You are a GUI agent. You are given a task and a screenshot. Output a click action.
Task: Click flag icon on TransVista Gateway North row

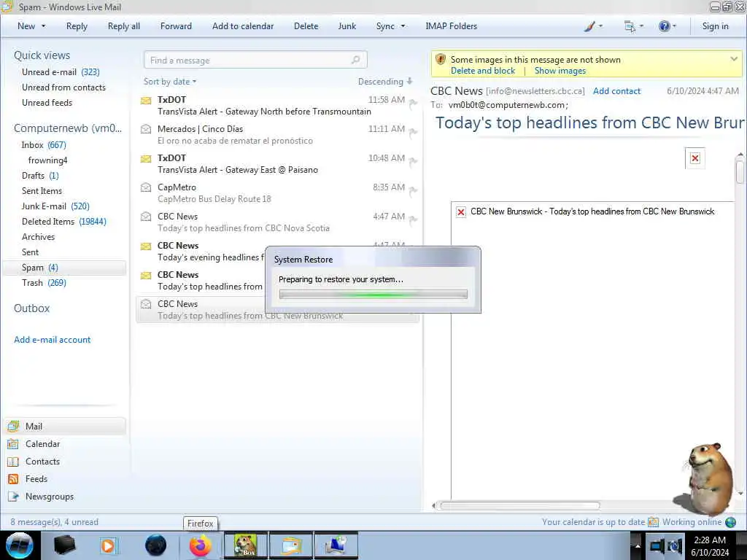tap(413, 103)
